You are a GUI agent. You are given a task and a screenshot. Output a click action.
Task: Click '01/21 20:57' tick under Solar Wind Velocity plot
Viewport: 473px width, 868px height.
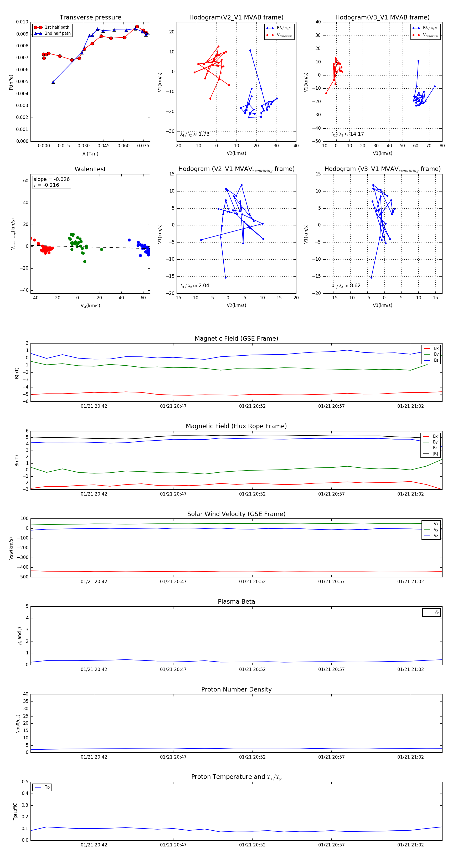(331, 581)
